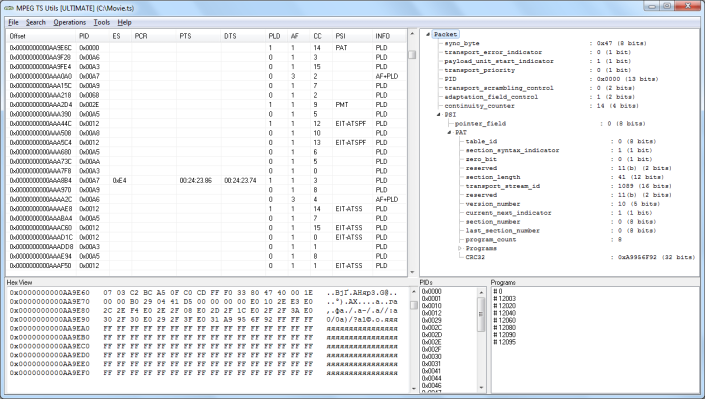Select the program_count tree field
The image size is (705, 399).
(x=491, y=239)
